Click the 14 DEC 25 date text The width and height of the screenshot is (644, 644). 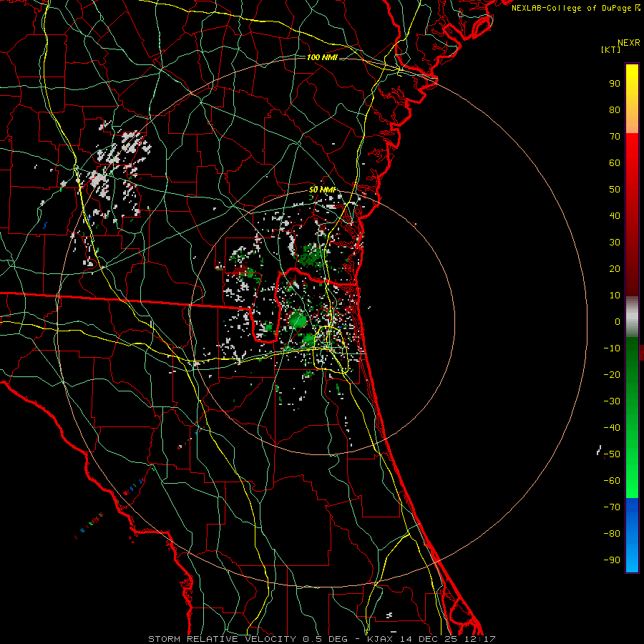tap(429, 639)
